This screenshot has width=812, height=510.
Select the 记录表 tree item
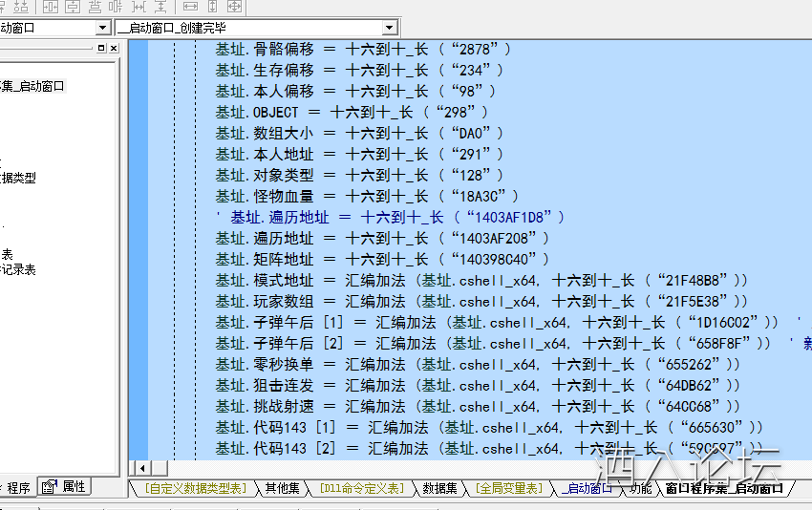(x=17, y=270)
